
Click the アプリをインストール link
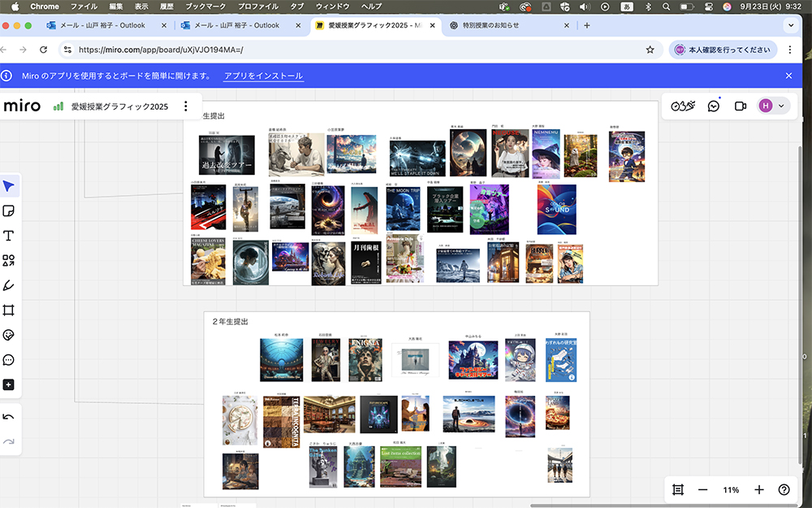click(264, 76)
